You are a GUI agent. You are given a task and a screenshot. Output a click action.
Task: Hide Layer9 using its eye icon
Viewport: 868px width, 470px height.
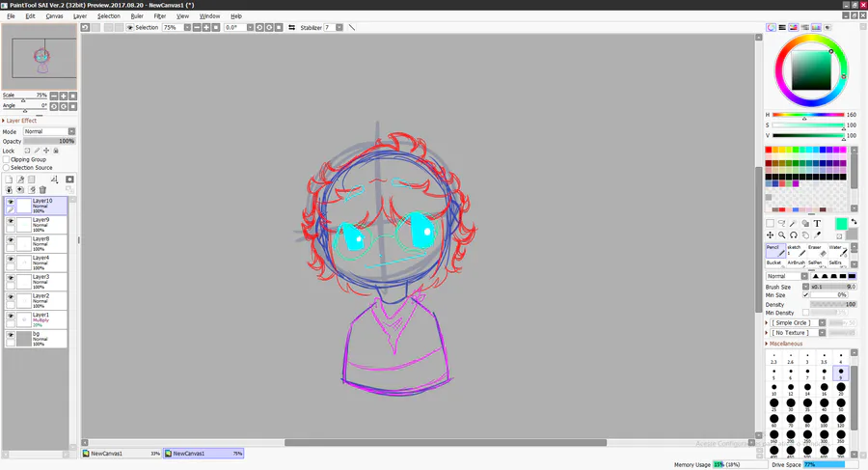[x=11, y=221]
